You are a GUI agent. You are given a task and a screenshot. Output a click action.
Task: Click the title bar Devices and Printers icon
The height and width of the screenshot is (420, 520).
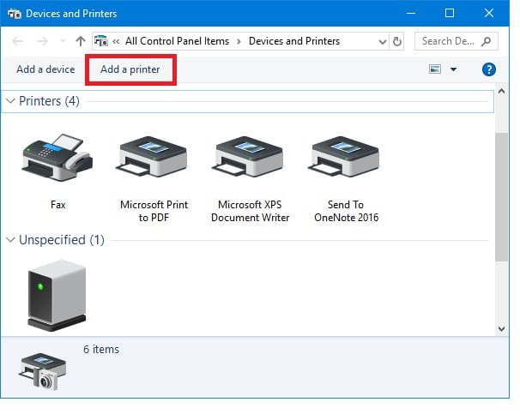(15, 14)
